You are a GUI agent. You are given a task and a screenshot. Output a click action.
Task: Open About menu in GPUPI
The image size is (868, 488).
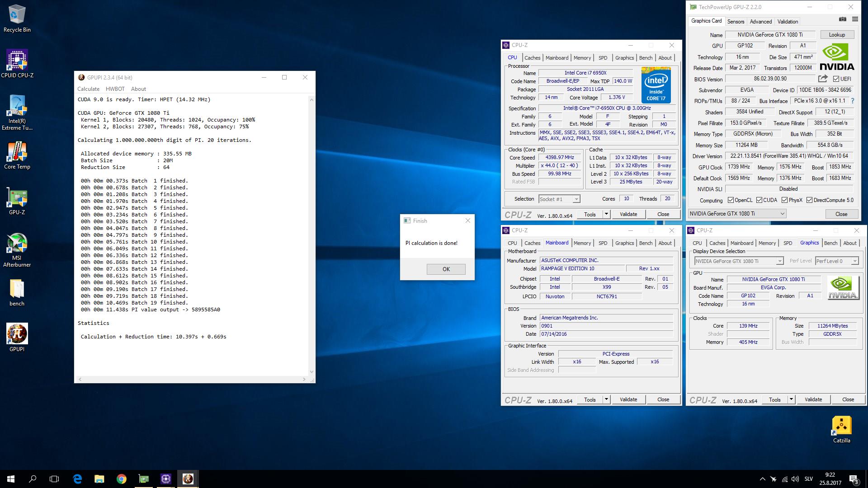click(x=138, y=89)
